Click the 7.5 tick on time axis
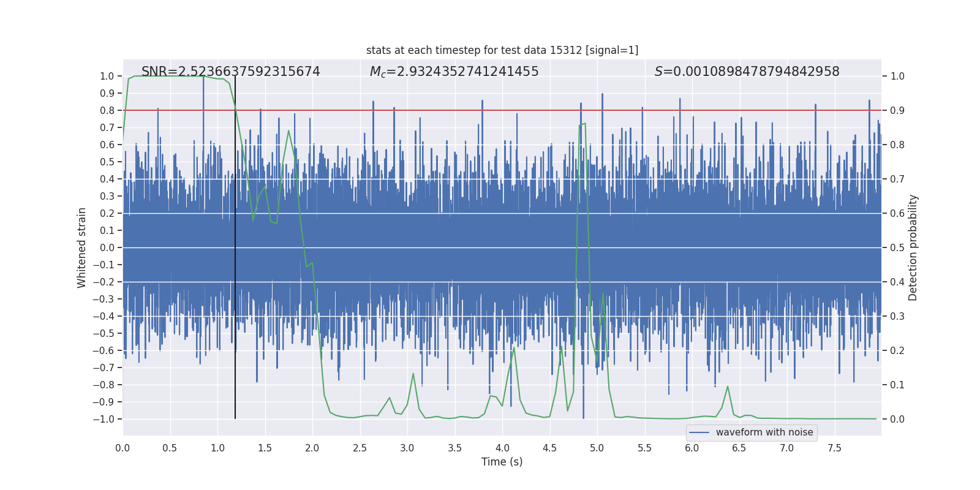Screen dimensions: 980x490 tap(834, 448)
